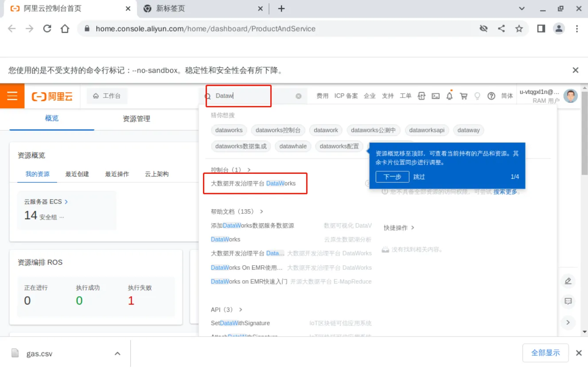This screenshot has width=588, height=369.
Task: Open gas.csv download options chevron
Action: [x=117, y=353]
